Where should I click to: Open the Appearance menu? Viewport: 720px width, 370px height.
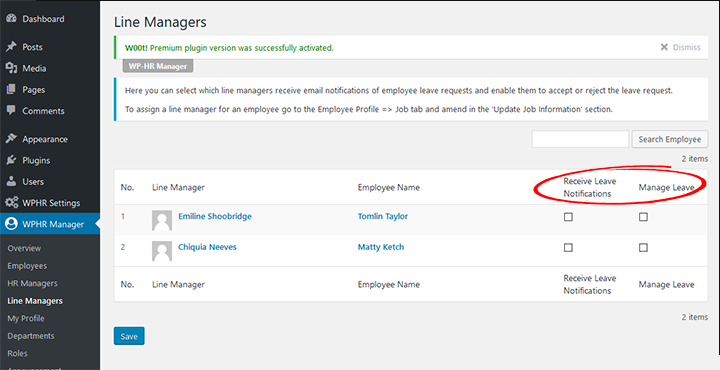[50, 139]
